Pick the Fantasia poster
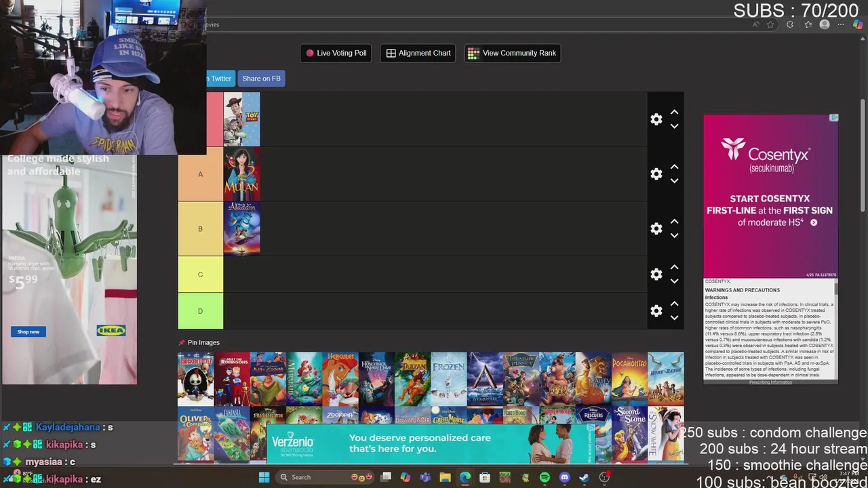This screenshot has width=868, height=488. click(232, 434)
